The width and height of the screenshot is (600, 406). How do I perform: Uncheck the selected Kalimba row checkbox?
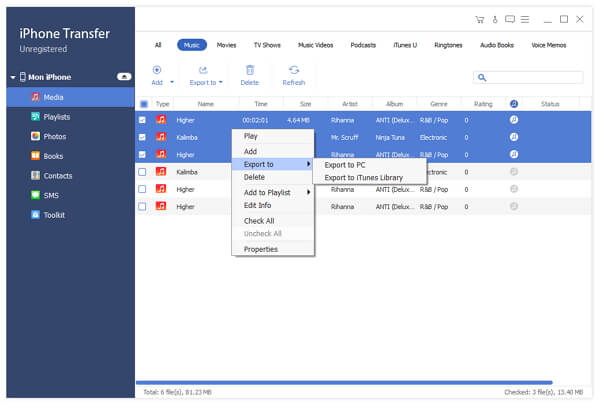click(142, 137)
